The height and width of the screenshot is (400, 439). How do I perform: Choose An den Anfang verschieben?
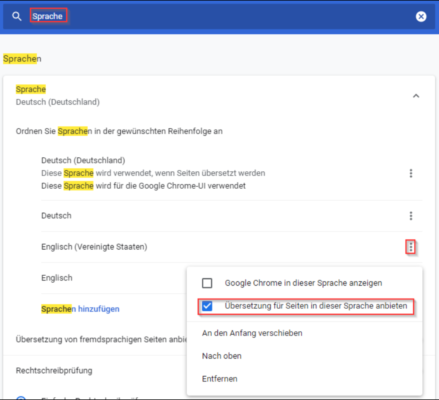pyautogui.click(x=252, y=333)
